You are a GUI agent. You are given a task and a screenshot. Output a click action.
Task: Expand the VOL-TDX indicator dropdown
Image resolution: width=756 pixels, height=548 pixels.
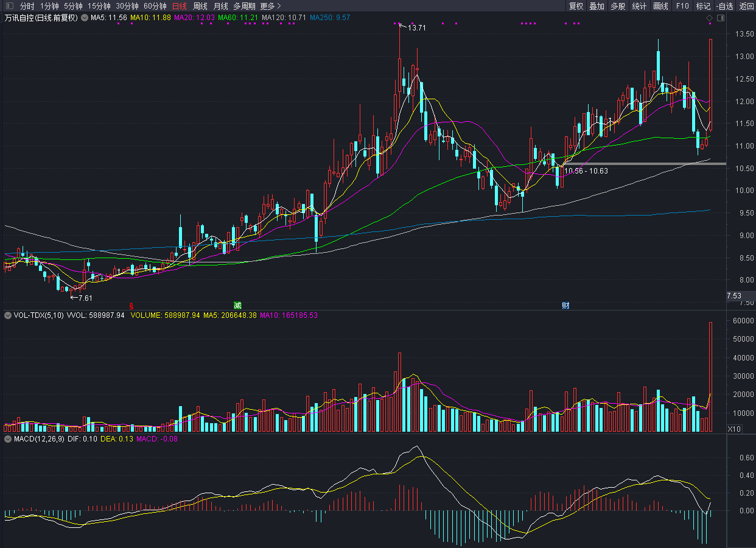[8, 315]
